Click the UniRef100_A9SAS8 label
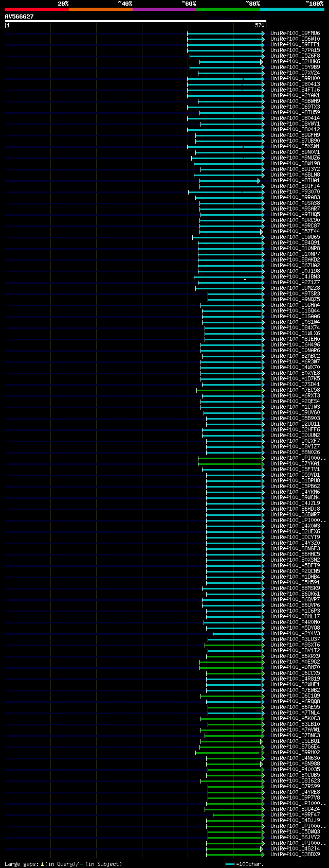 [x=295, y=203]
